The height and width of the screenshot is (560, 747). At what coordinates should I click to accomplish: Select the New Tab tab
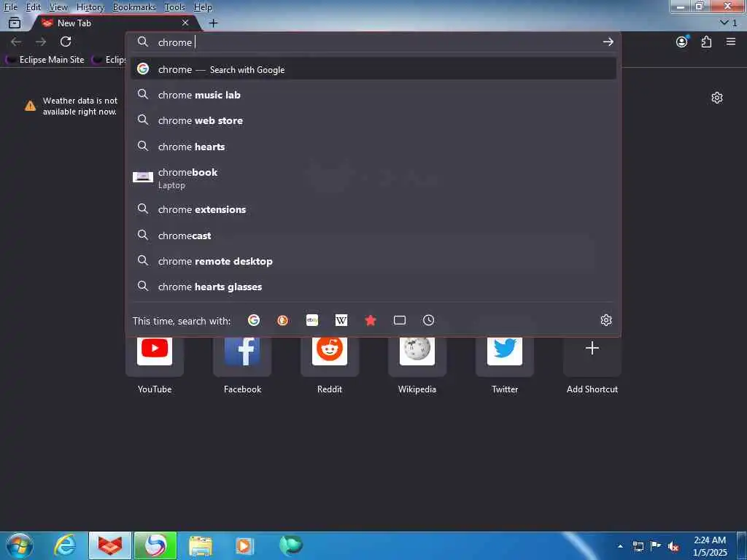pos(115,23)
